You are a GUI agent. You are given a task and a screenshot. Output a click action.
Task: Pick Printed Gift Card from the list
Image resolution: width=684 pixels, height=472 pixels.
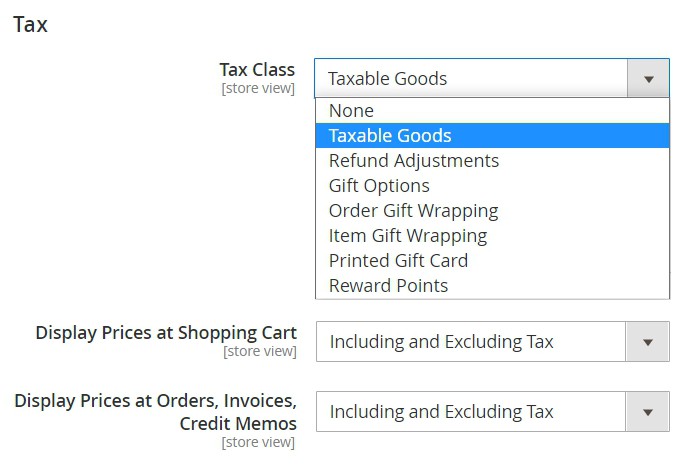click(398, 261)
